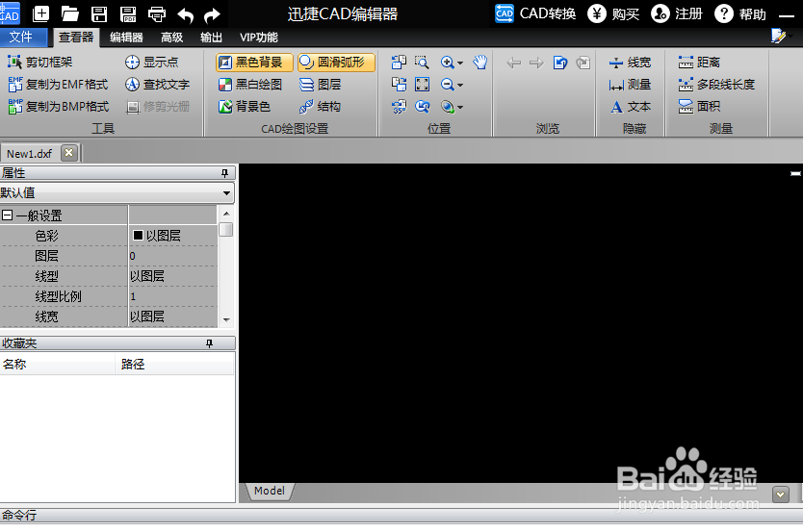803x532 pixels.
Task: Open the 结构 structure panel
Action: (320, 107)
